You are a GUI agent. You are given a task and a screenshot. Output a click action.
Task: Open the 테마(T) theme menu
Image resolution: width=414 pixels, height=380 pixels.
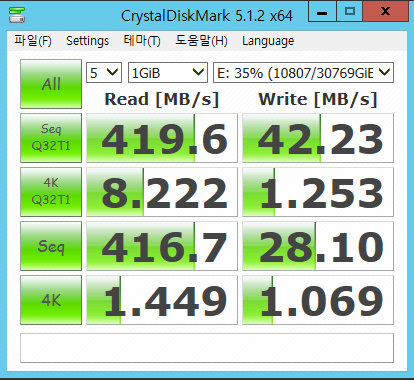(x=142, y=41)
